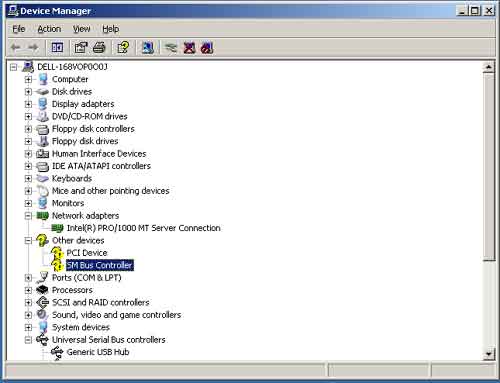Image resolution: width=500 pixels, height=383 pixels.
Task: Select the Floppy disk drives label
Action: tap(85, 141)
